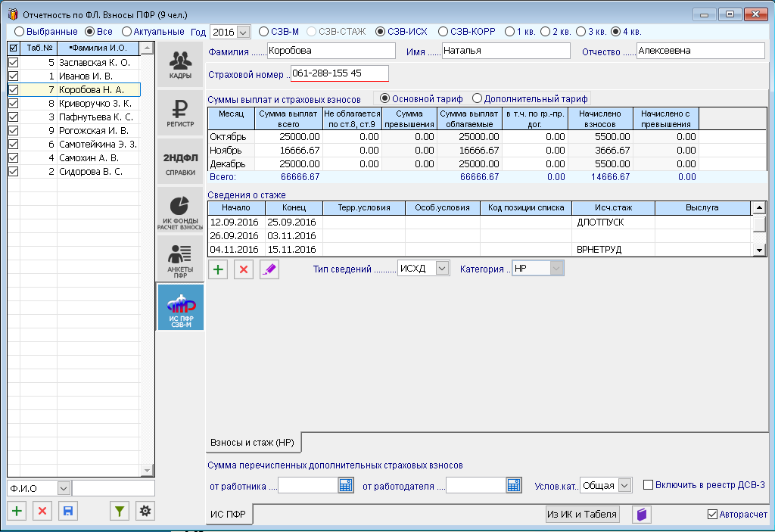Viewport: 775px width, 532px height.
Task: Select employee Криворучко З. К.
Action: pos(95,104)
